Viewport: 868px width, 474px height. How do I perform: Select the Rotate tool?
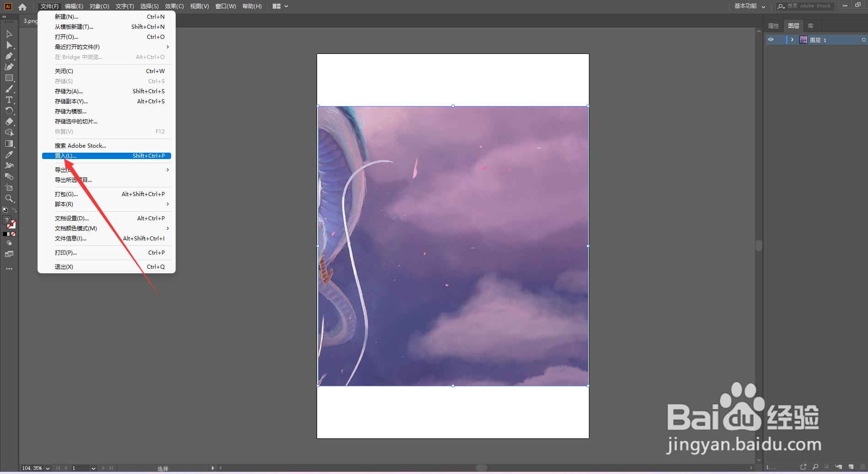[9, 111]
